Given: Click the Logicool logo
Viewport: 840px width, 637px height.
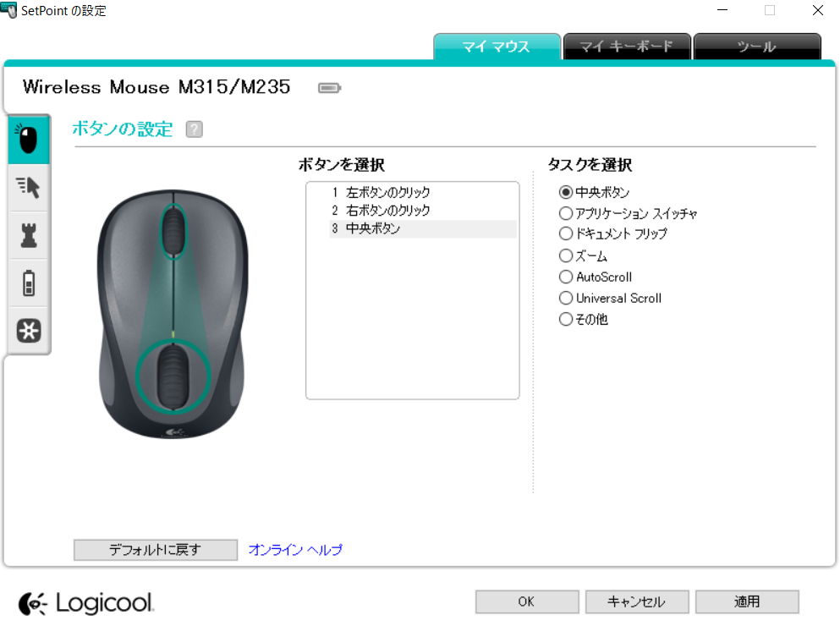Looking at the screenshot, I should (85, 603).
